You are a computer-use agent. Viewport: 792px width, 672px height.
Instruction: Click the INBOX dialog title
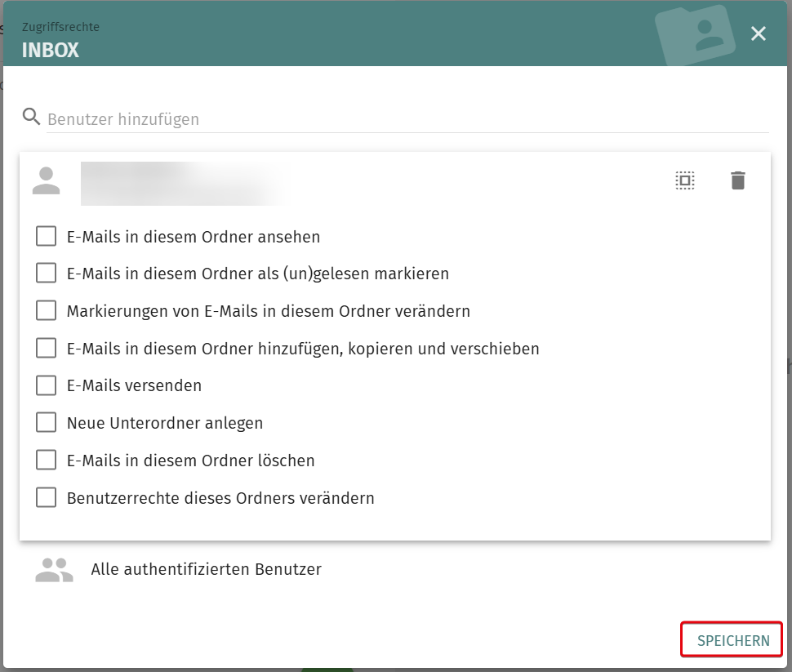pos(51,50)
